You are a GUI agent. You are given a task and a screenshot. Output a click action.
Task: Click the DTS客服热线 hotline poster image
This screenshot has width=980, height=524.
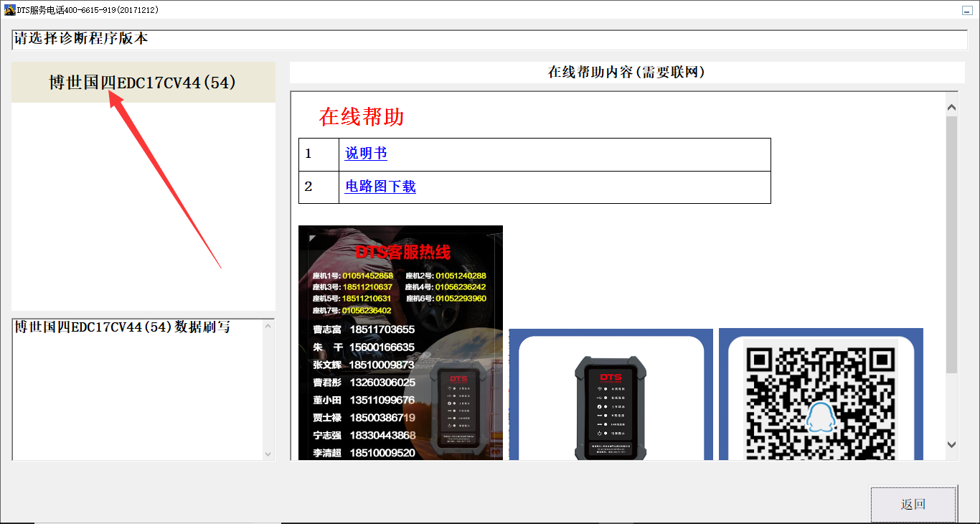pyautogui.click(x=400, y=343)
